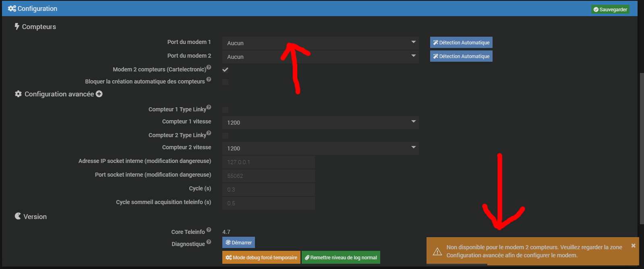644x269 pixels.
Task: Close the orange warning notification
Action: [x=633, y=246]
